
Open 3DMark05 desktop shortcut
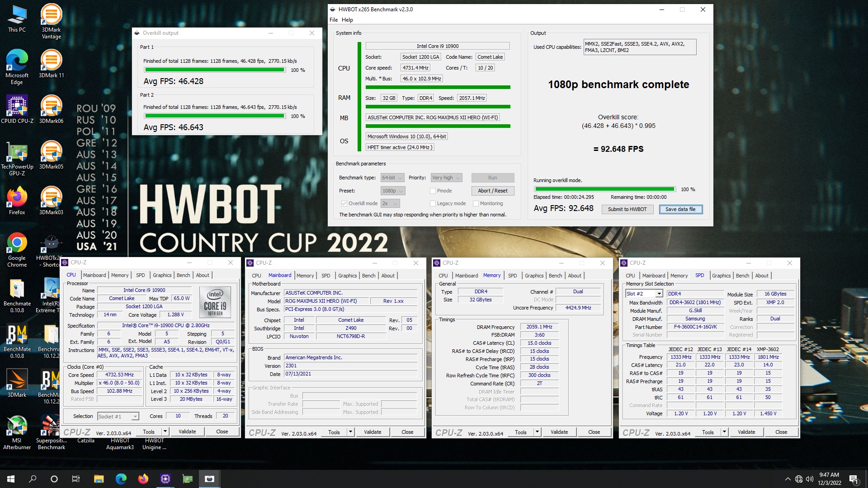point(51,155)
